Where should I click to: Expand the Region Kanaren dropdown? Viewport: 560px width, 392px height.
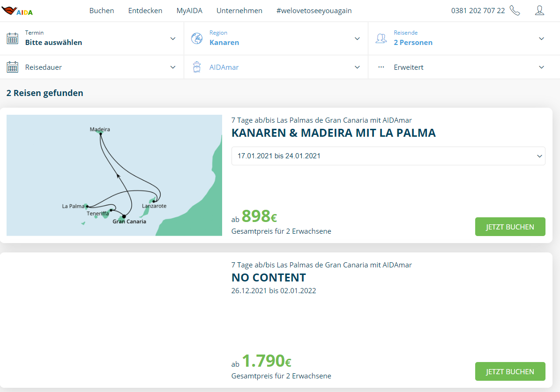point(357,38)
